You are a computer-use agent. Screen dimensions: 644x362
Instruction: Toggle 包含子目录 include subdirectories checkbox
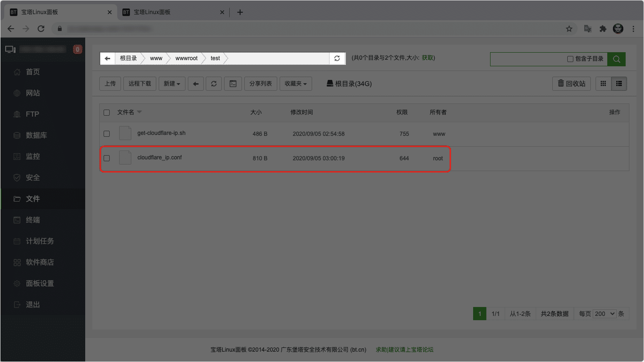[570, 59]
